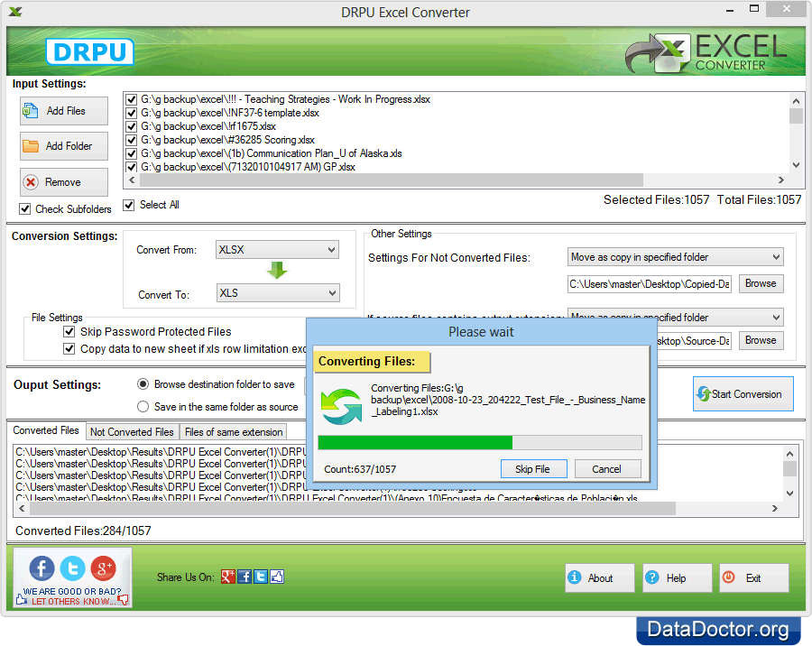This screenshot has height=646, width=812.
Task: Click Browse next to Source-Data path
Action: point(761,340)
